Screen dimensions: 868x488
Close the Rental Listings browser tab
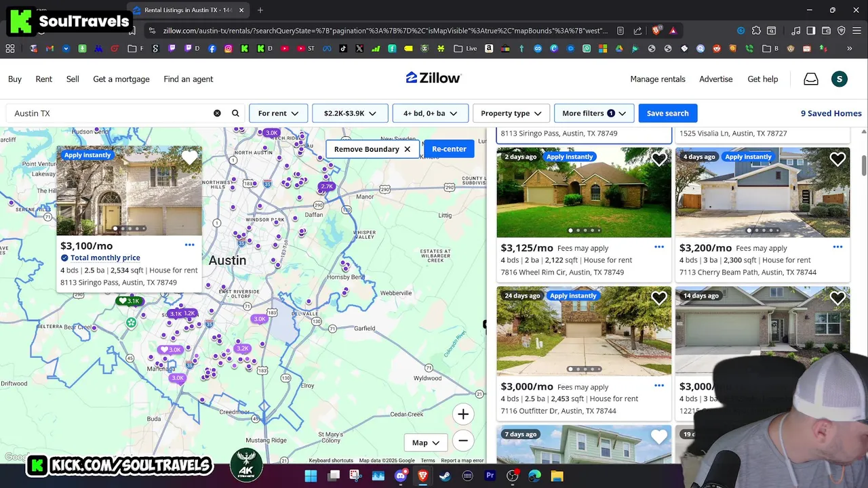[241, 10]
